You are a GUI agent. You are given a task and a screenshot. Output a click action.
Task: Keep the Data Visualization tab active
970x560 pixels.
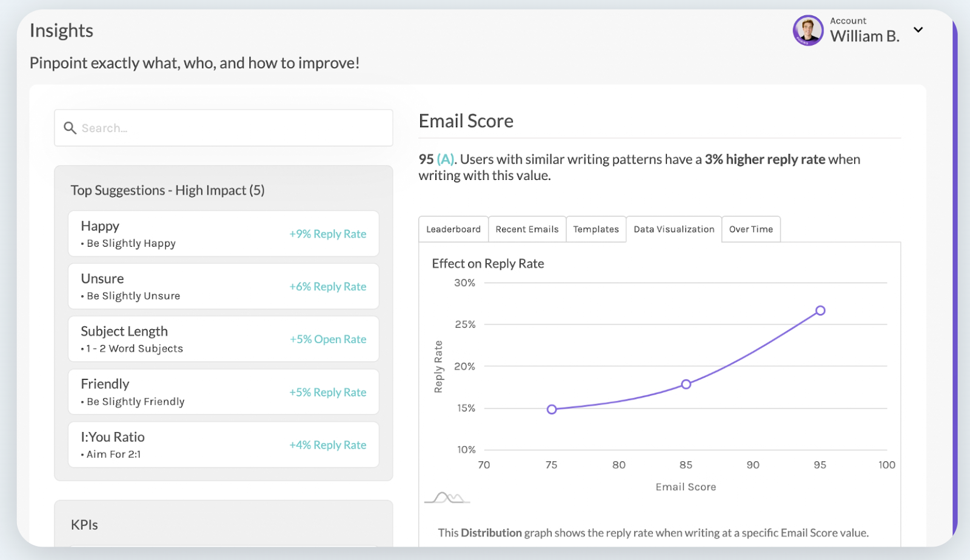click(673, 228)
